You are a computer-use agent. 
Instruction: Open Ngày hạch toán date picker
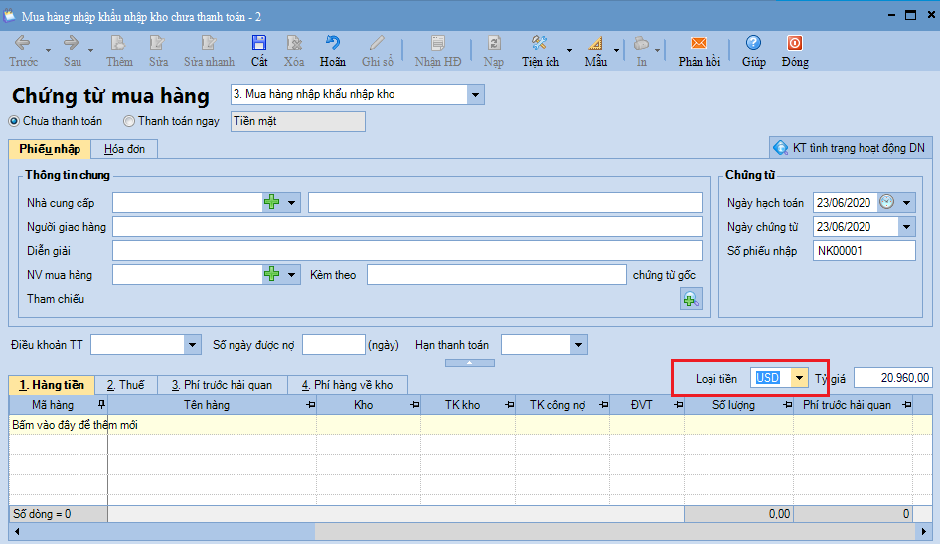click(906, 202)
